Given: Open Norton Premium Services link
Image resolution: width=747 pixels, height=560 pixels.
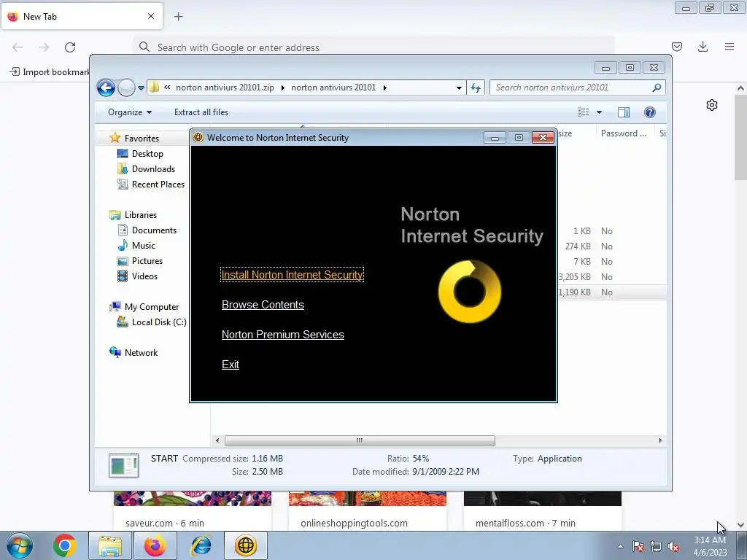Looking at the screenshot, I should tap(282, 335).
